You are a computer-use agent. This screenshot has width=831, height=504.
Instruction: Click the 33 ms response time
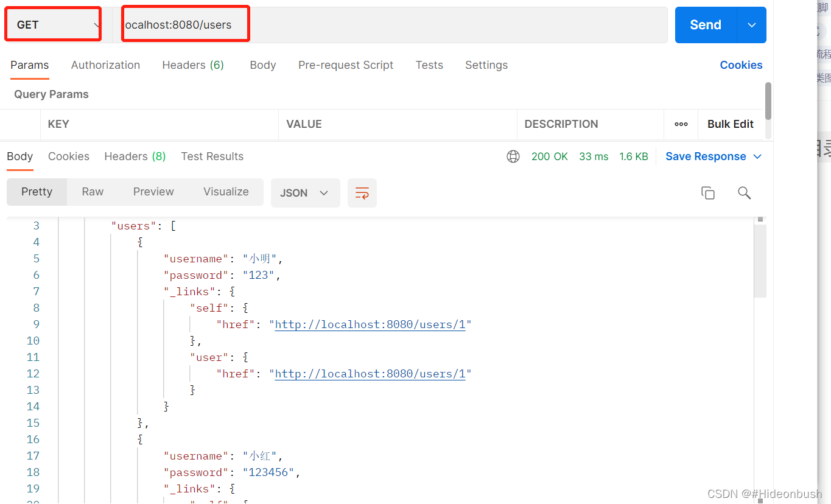[x=594, y=156]
